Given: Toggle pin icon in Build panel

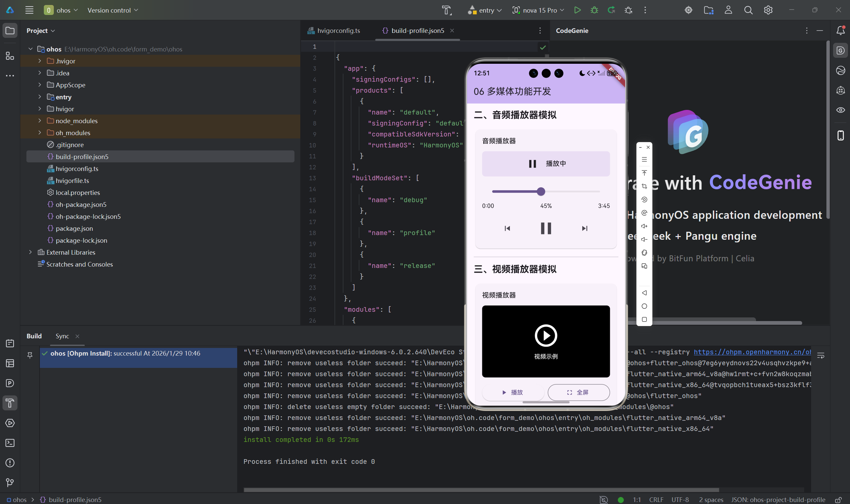Looking at the screenshot, I should tap(30, 355).
